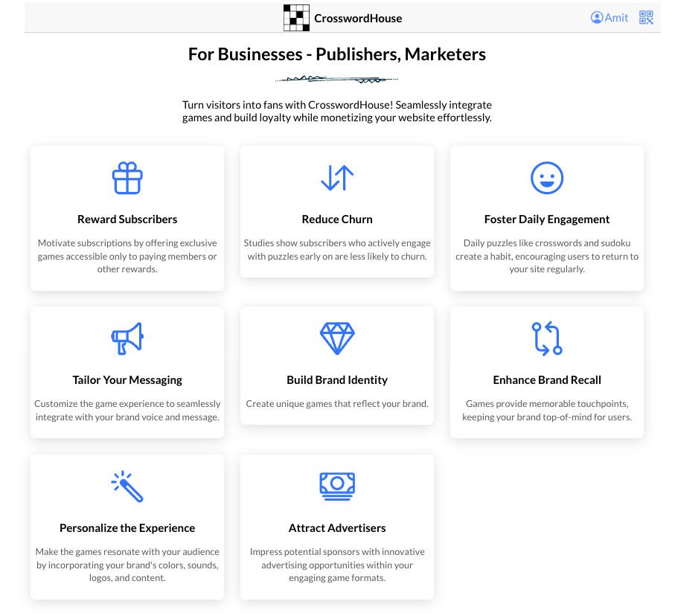675x616 pixels.
Task: Click the For Businesses page title
Action: coord(337,54)
